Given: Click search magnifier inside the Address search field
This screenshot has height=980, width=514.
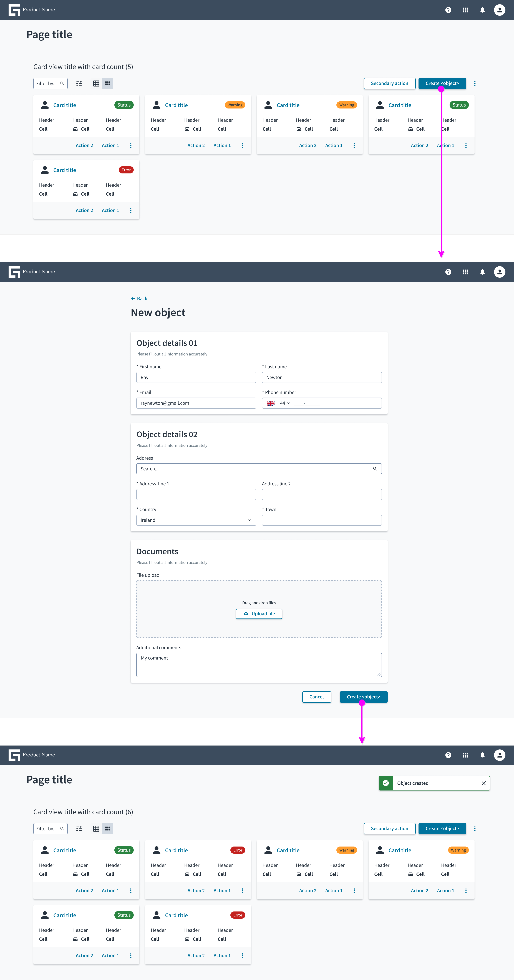Looking at the screenshot, I should [x=375, y=469].
